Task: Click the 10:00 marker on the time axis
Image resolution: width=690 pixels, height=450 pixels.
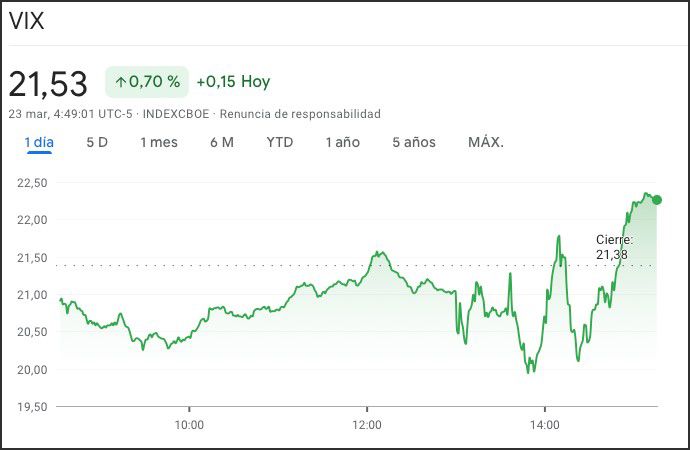Action: (x=189, y=425)
